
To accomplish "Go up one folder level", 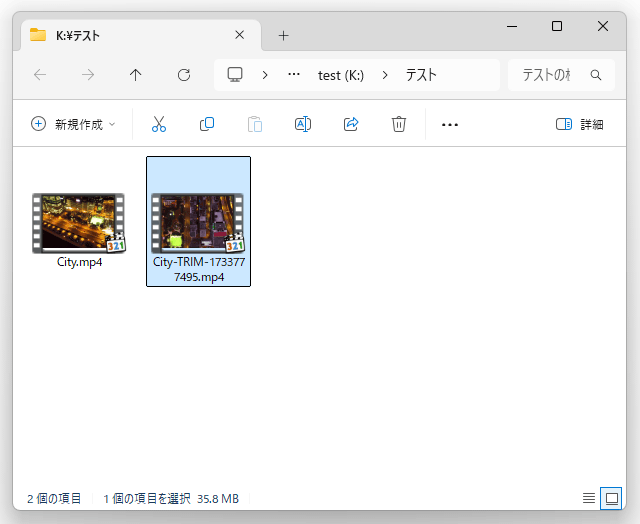I will coord(136,75).
